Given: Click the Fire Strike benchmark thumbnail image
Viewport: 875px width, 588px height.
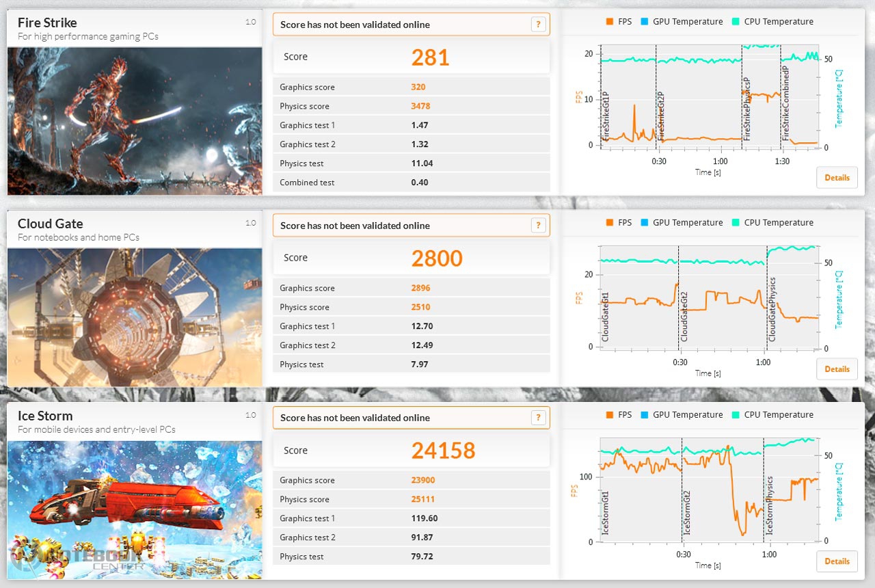Looking at the screenshot, I should pyautogui.click(x=135, y=121).
